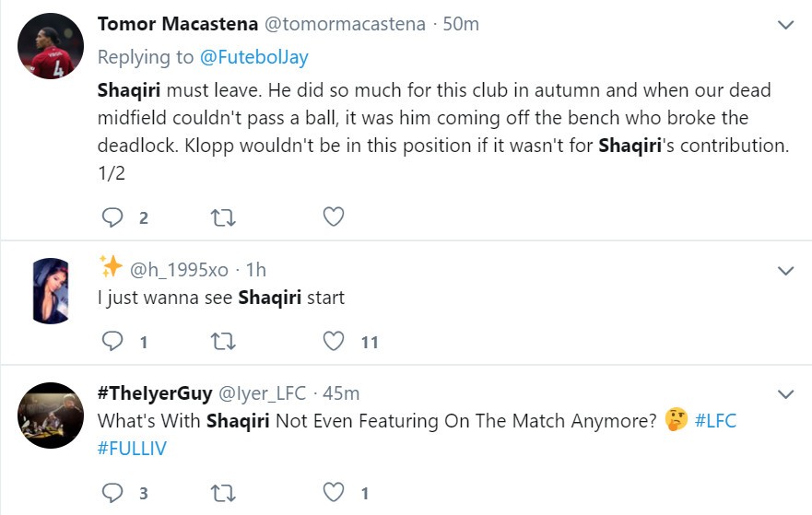The image size is (812, 515).
Task: Open the @FutebolJay profile link
Action: click(x=253, y=57)
